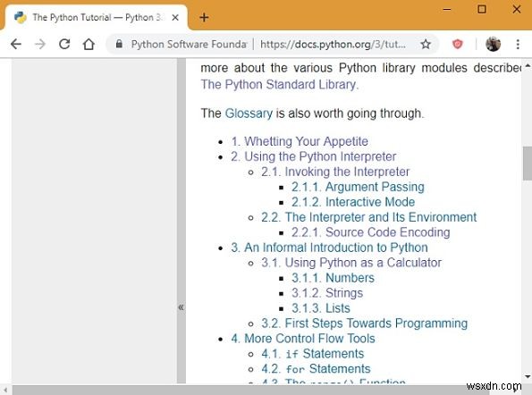Close The Python Tutorial tab
The width and height of the screenshot is (532, 395).
click(x=175, y=17)
